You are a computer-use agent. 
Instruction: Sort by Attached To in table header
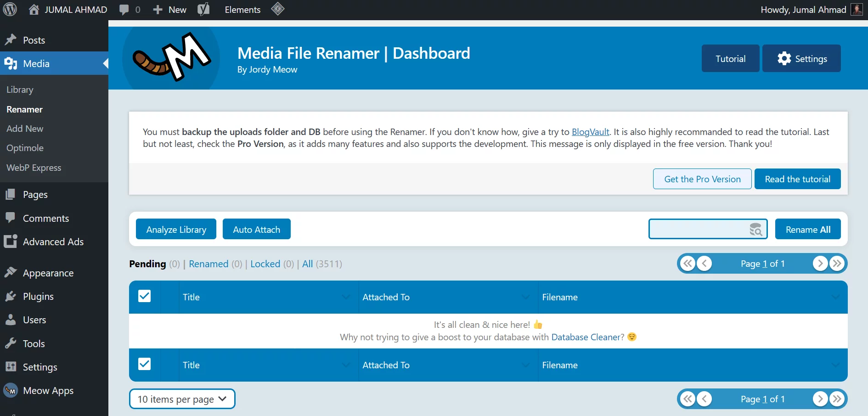click(448, 297)
